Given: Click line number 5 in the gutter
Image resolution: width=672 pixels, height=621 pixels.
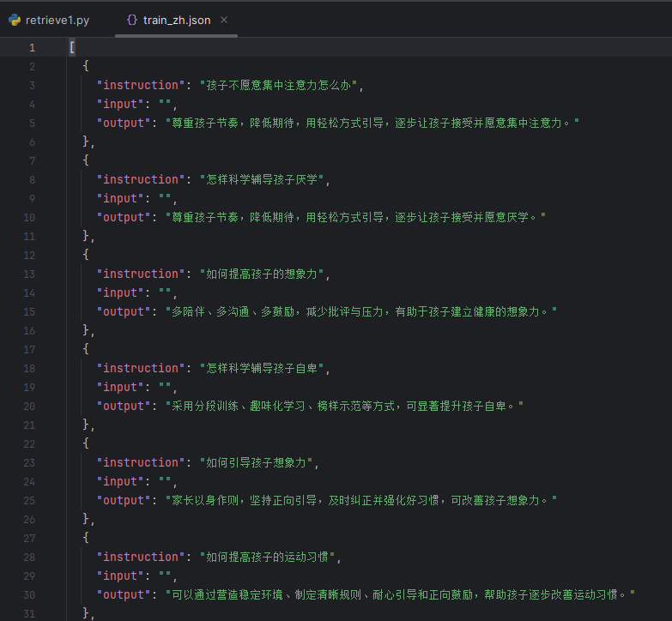Looking at the screenshot, I should coord(32,123).
